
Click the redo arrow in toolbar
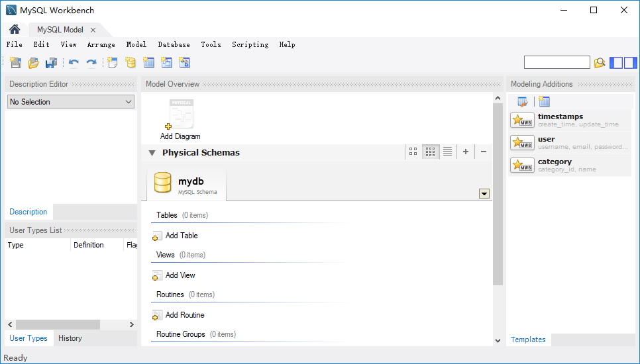coord(91,63)
